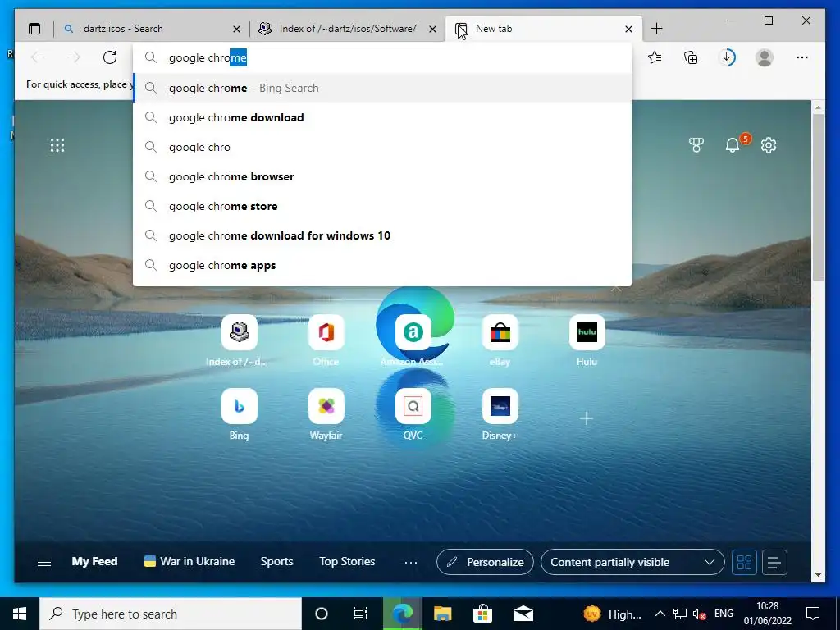This screenshot has width=840, height=630.
Task: Select the My Feed tab
Action: point(94,561)
